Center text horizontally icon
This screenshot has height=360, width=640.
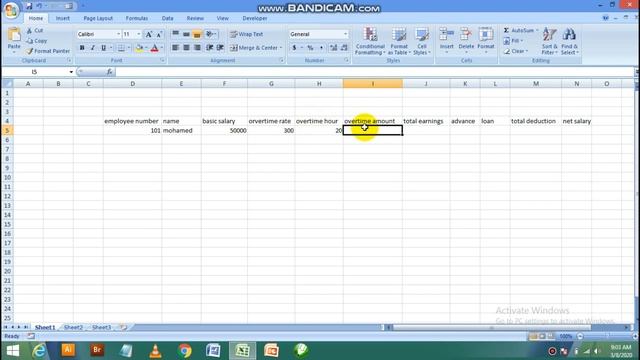[x=186, y=48]
